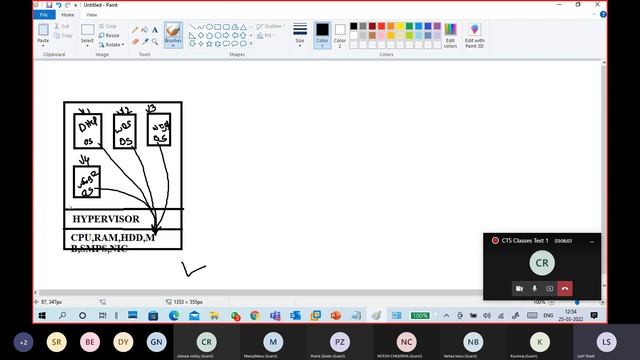This screenshot has width=640, height=360.
Task: Open Edit colors dialog
Action: pos(450,36)
